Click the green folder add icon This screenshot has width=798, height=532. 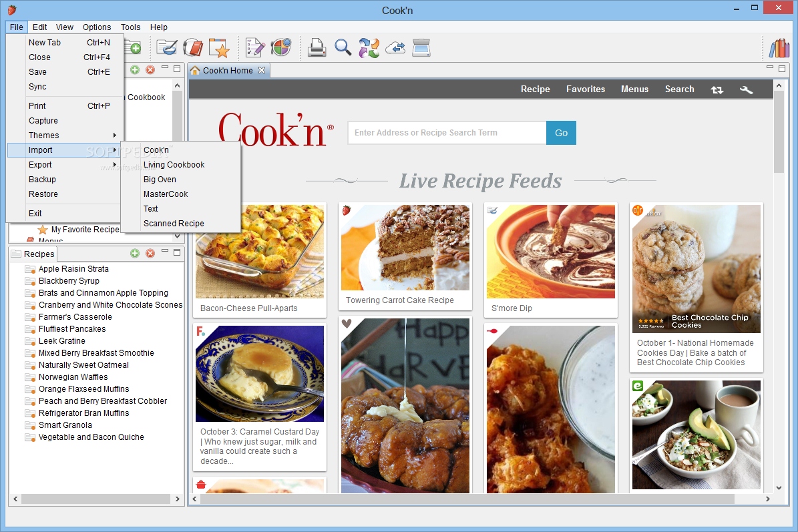134,48
